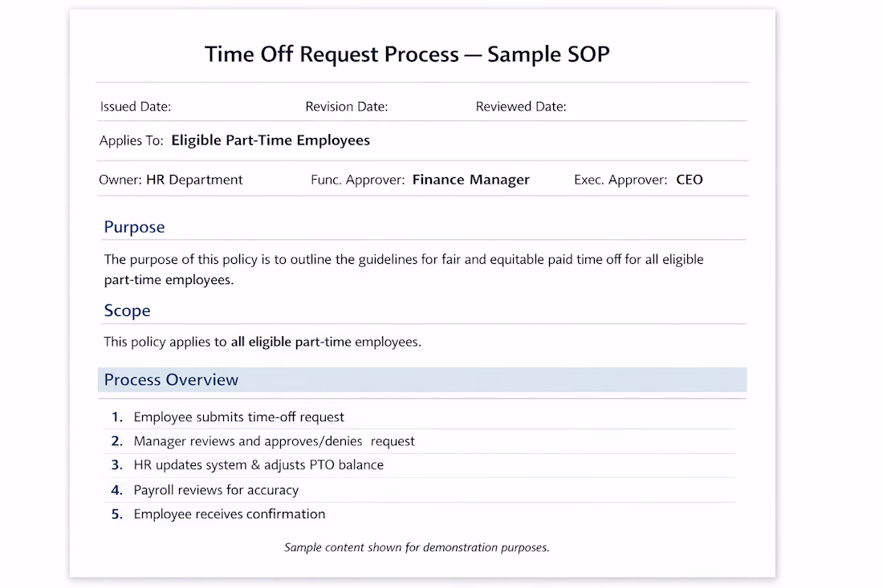This screenshot has width=883, height=588.
Task: Click step 4 'Payroll reviews for accuracy'
Action: pyautogui.click(x=216, y=490)
